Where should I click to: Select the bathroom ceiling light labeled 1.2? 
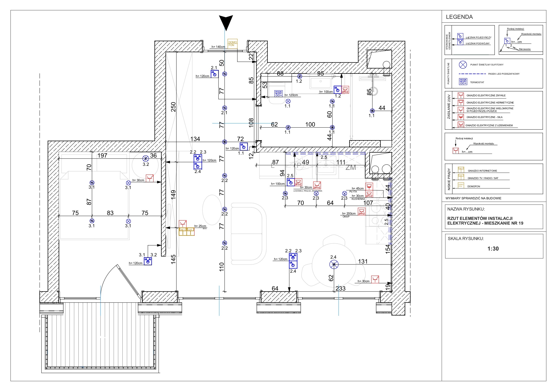coord(300,76)
